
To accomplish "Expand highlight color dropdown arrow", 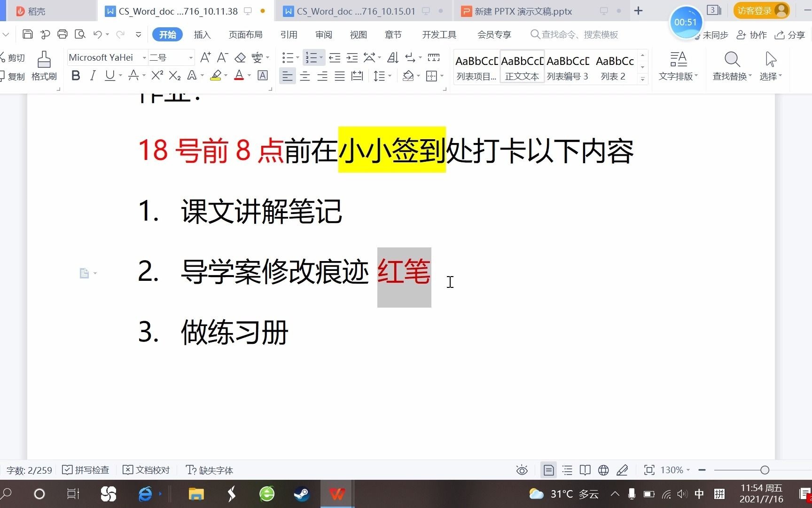I will (226, 76).
